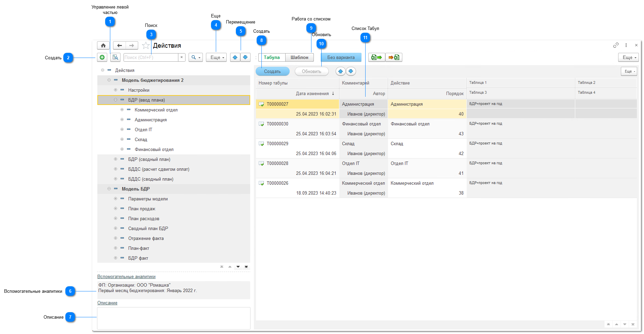The height and width of the screenshot is (334, 644).
Task: Open the three-dot window menu
Action: click(626, 45)
